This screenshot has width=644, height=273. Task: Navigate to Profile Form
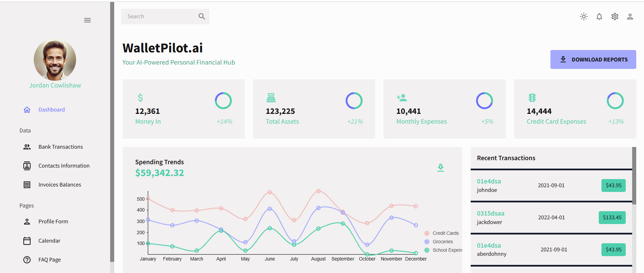click(x=53, y=222)
